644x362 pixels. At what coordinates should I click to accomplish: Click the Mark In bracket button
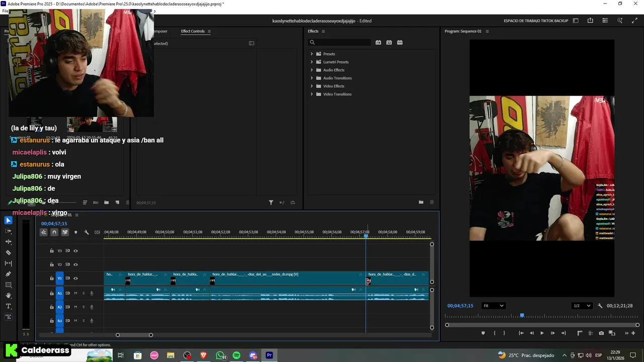495,333
